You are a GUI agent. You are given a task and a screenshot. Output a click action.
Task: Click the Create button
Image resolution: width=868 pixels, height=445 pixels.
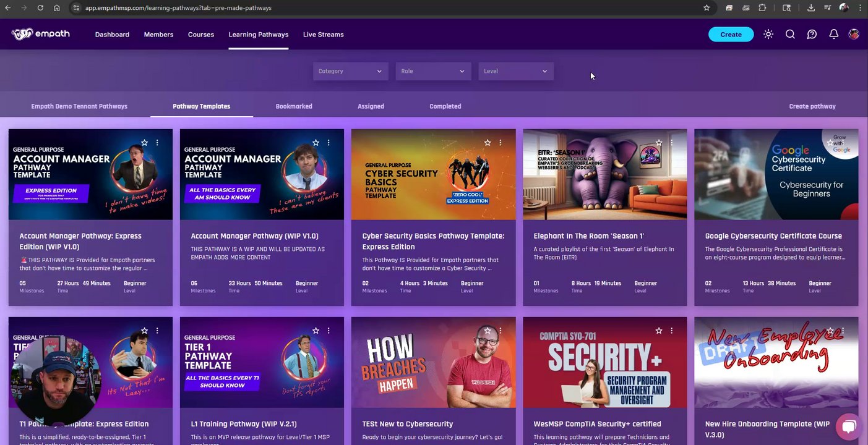[731, 35]
